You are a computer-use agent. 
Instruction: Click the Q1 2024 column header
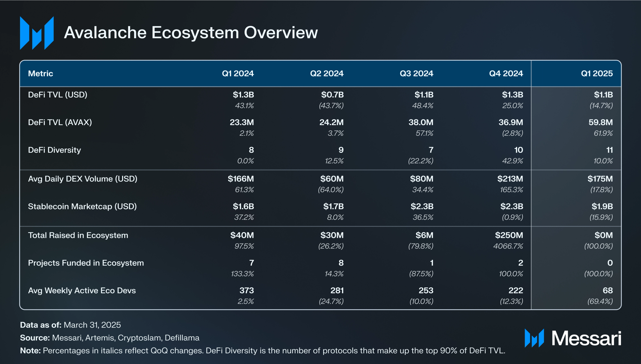(x=238, y=74)
